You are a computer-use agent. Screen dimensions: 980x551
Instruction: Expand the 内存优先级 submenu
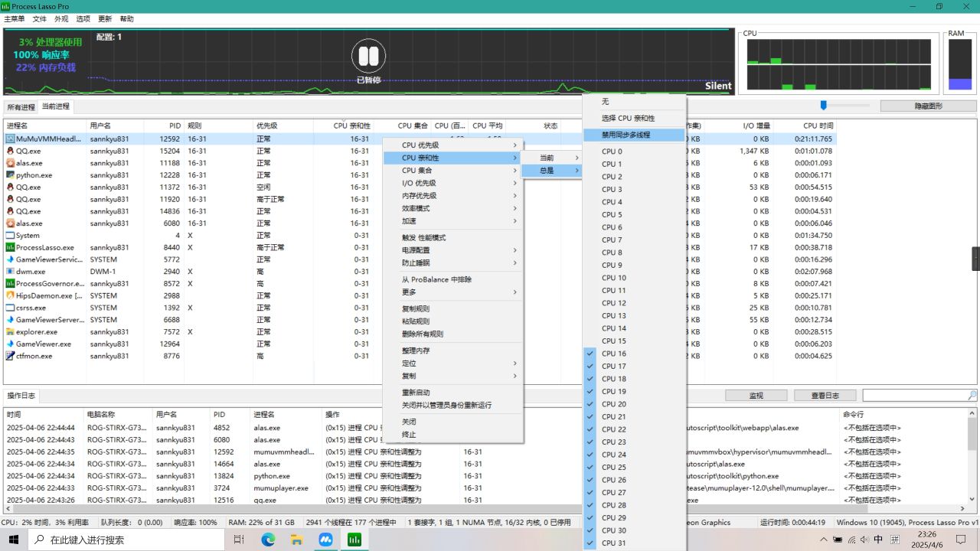click(x=452, y=196)
